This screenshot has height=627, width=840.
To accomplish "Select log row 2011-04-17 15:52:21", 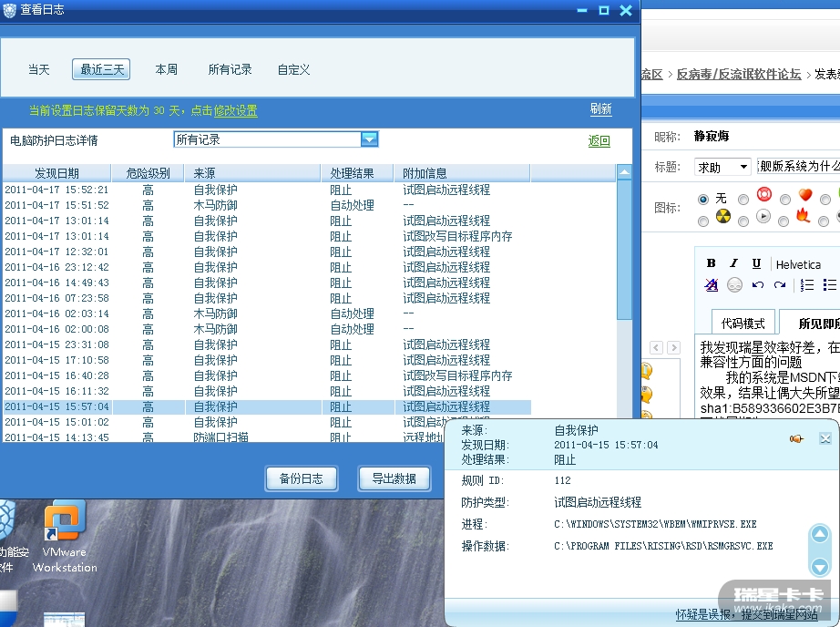I will tap(267, 190).
